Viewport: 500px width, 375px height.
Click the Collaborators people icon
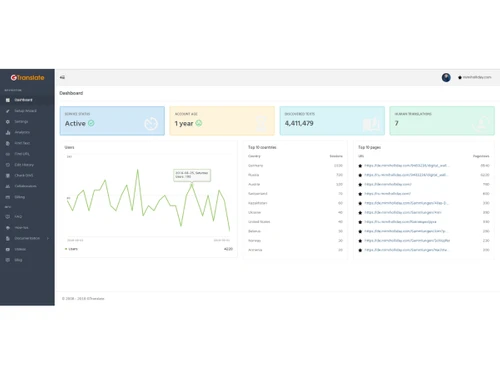click(x=8, y=186)
